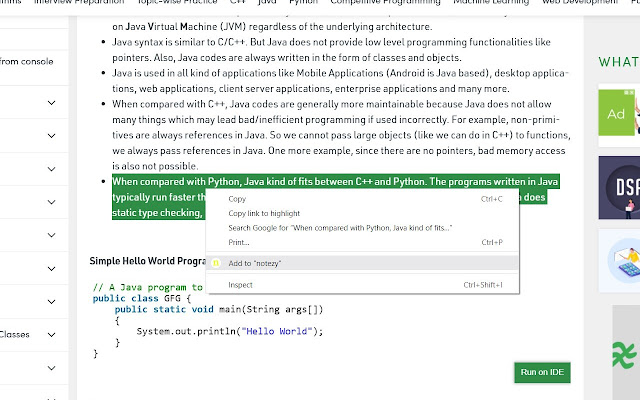Click the yellow notezy extension icon
This screenshot has height=400, width=640.
[216, 263]
